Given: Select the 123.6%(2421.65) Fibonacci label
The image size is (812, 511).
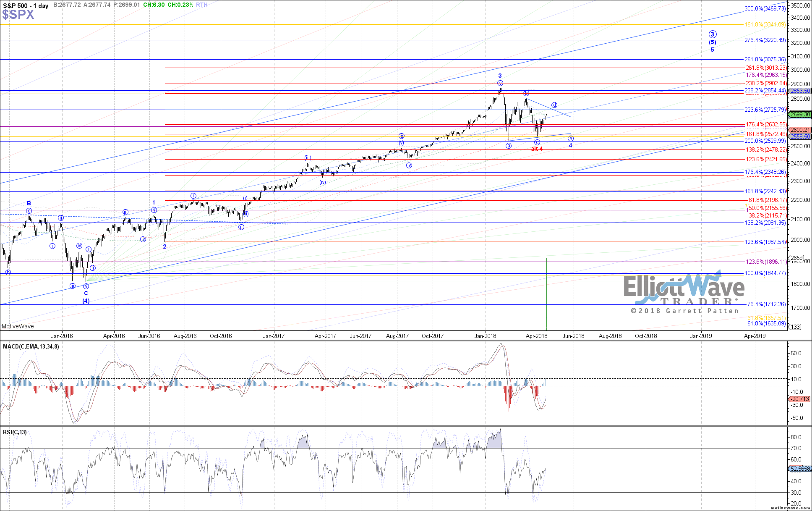Looking at the screenshot, I should tap(766, 160).
